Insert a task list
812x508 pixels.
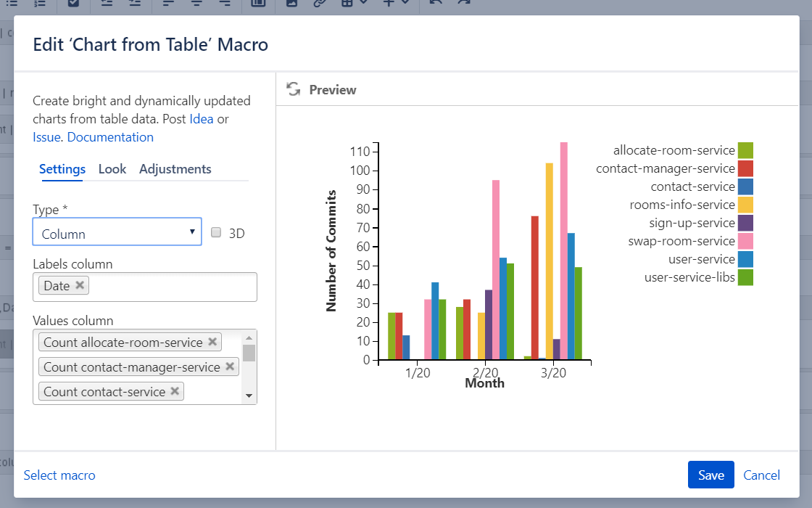tap(73, 3)
